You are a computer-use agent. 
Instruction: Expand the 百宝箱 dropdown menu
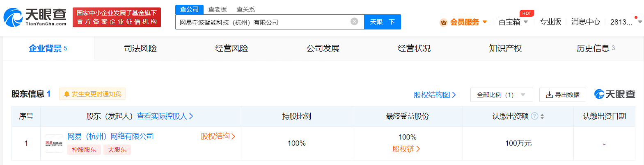[x=526, y=22]
